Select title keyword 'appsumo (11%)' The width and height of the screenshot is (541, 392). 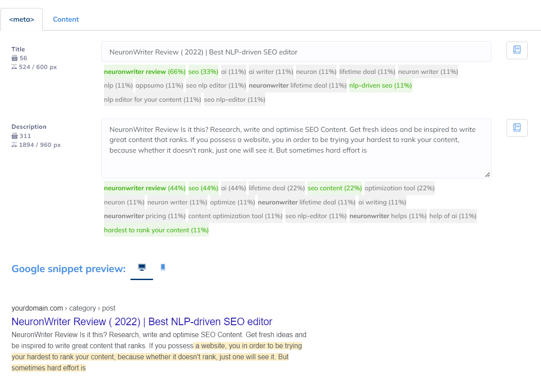click(159, 85)
